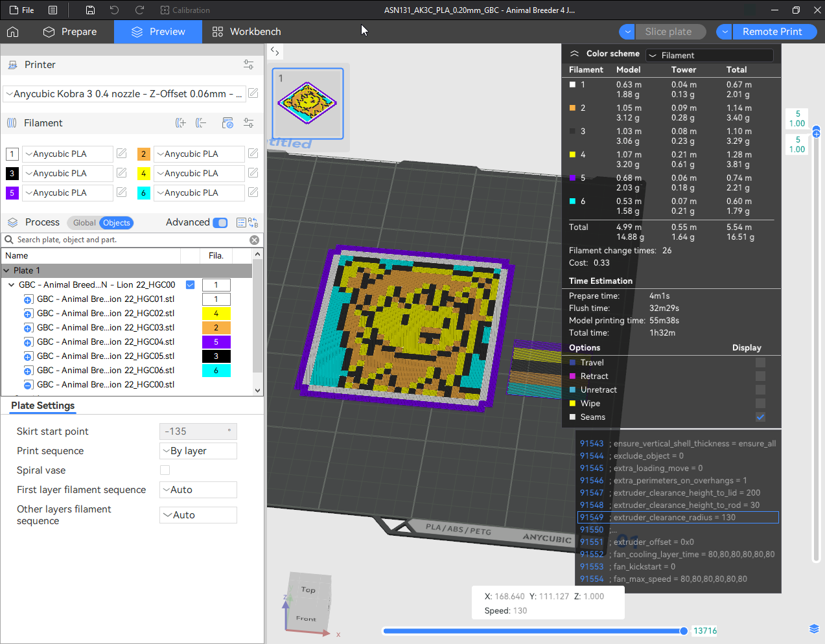Open the layers icon at bottom right
The width and height of the screenshot is (825, 644).
(x=814, y=628)
